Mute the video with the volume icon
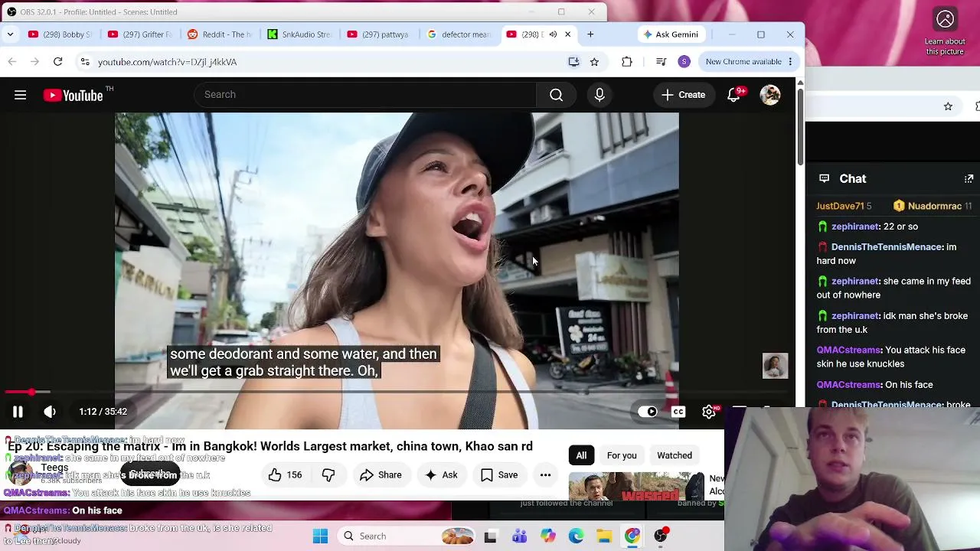Viewport: 980px width, 551px height. pos(50,412)
